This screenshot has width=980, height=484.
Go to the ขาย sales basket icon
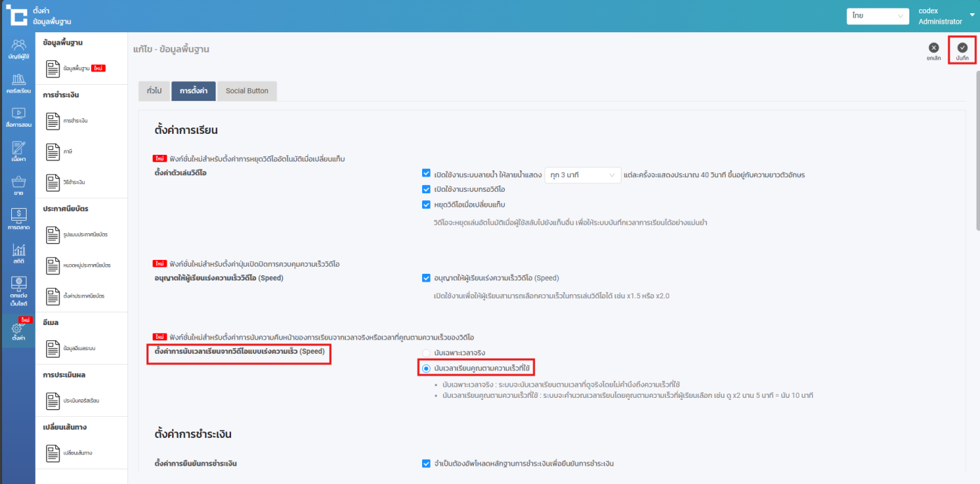click(18, 185)
